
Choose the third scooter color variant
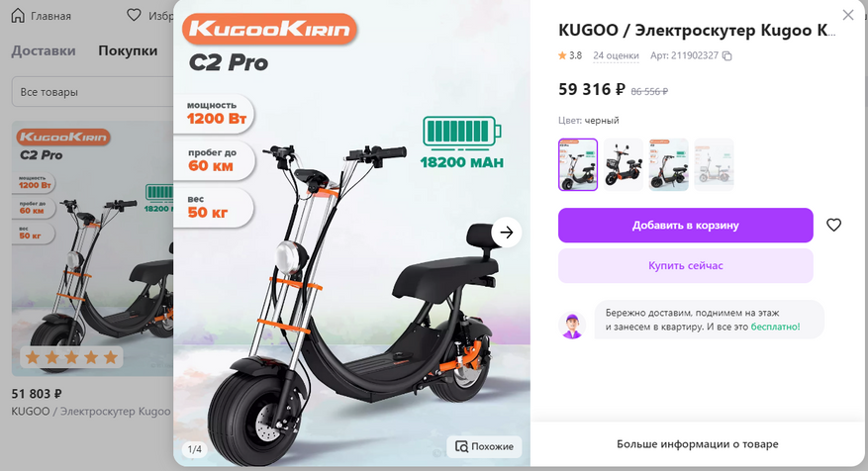pyautogui.click(x=669, y=164)
